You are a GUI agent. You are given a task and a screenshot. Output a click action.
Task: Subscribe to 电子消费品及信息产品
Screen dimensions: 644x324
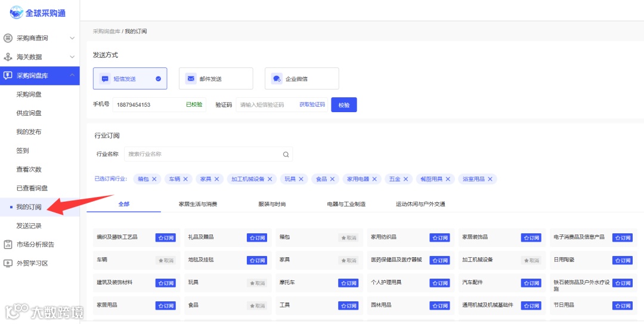coord(623,237)
